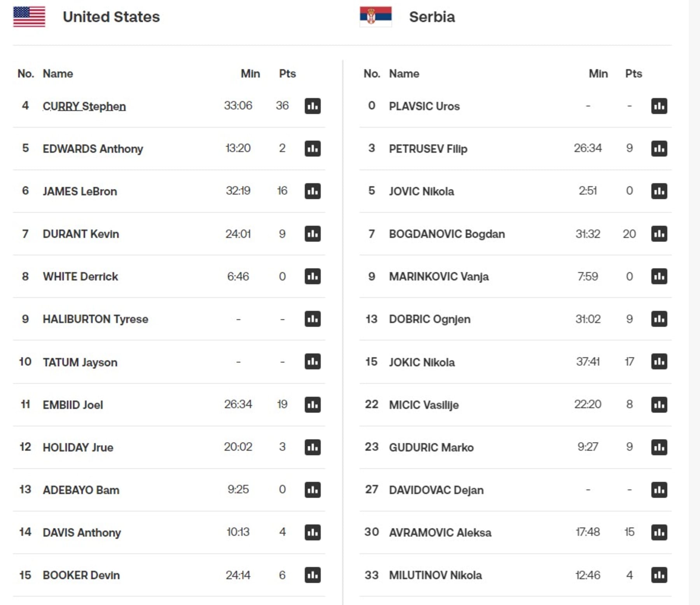View stats icon for BOGDANOVIC Bogdan
This screenshot has height=605, width=700.
click(x=659, y=234)
